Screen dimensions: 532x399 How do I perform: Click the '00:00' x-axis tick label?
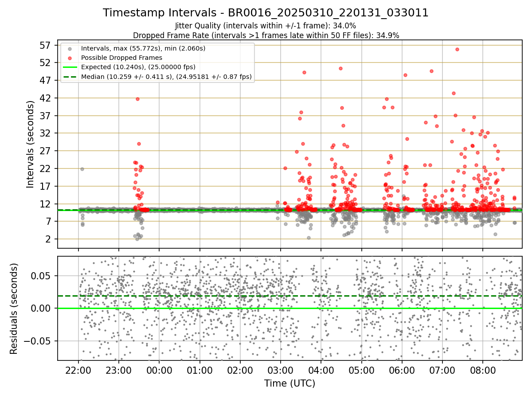159,370
